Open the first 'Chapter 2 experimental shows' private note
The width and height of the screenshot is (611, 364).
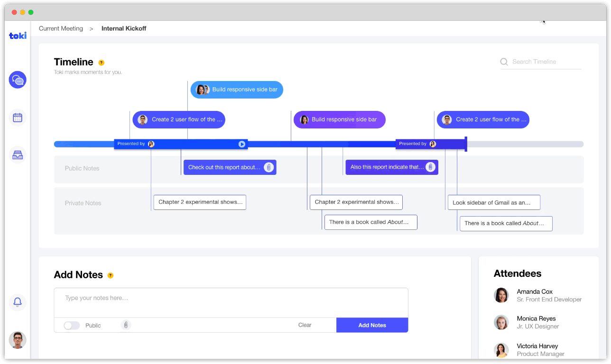coord(200,202)
